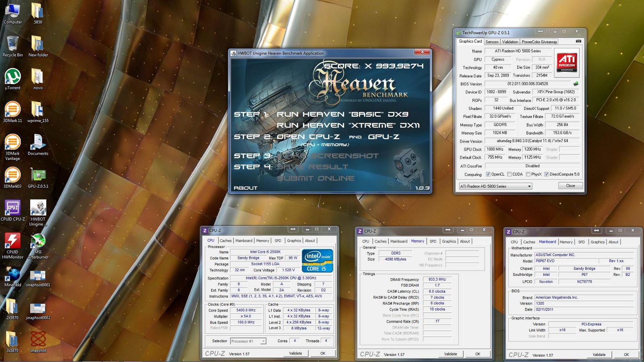Toggle the CUDA checkbox in GPU-Z

click(509, 174)
